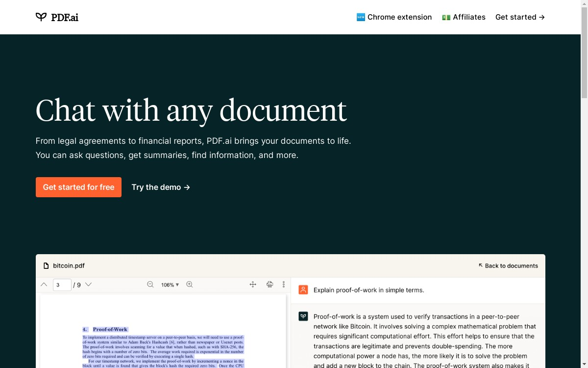Click the up chevron to go to previous page
This screenshot has height=368, width=588.
pos(44,285)
